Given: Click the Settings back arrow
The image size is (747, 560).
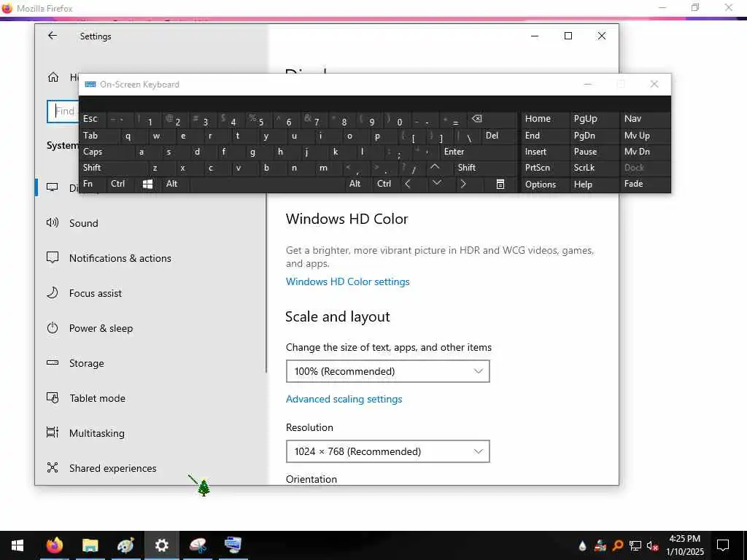Looking at the screenshot, I should pos(53,36).
